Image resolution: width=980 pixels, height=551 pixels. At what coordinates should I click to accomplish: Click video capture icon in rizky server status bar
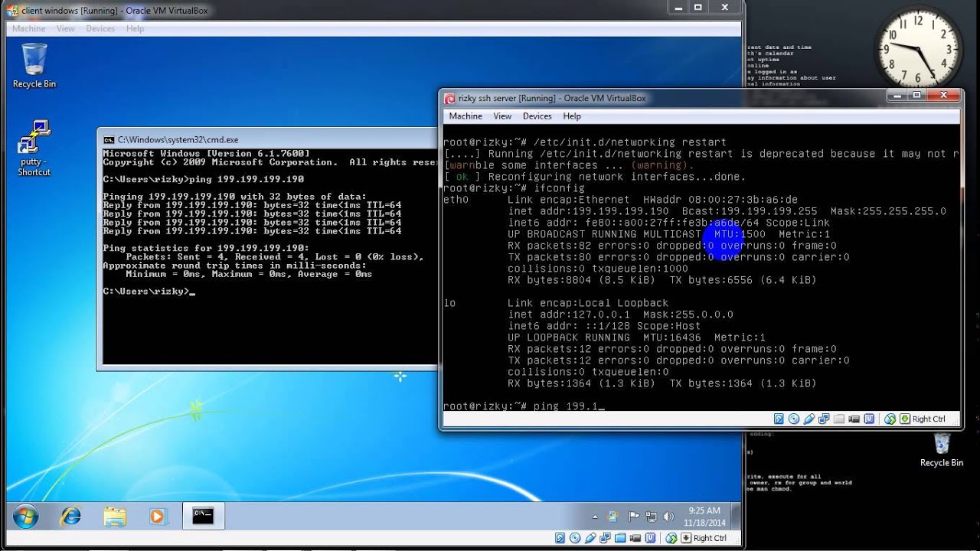pyautogui.click(x=854, y=419)
